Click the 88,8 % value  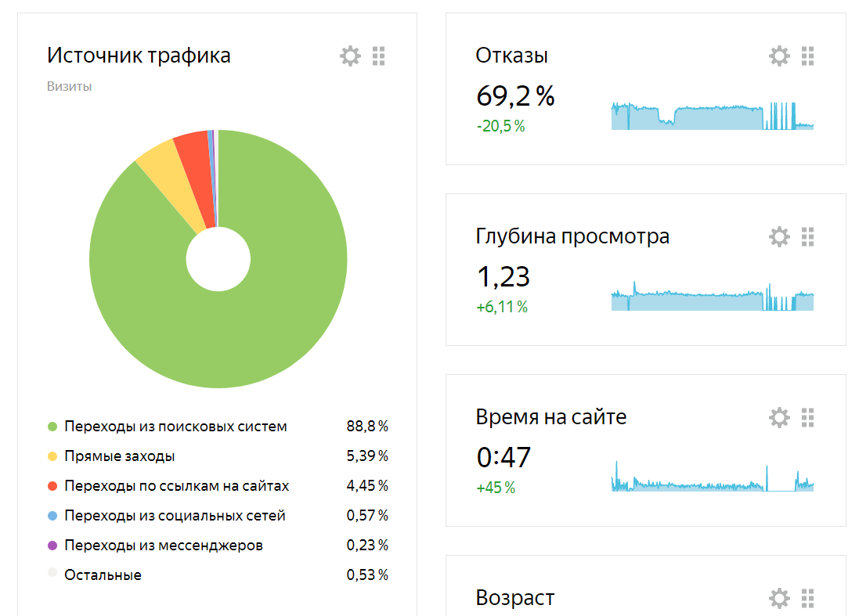tap(367, 427)
